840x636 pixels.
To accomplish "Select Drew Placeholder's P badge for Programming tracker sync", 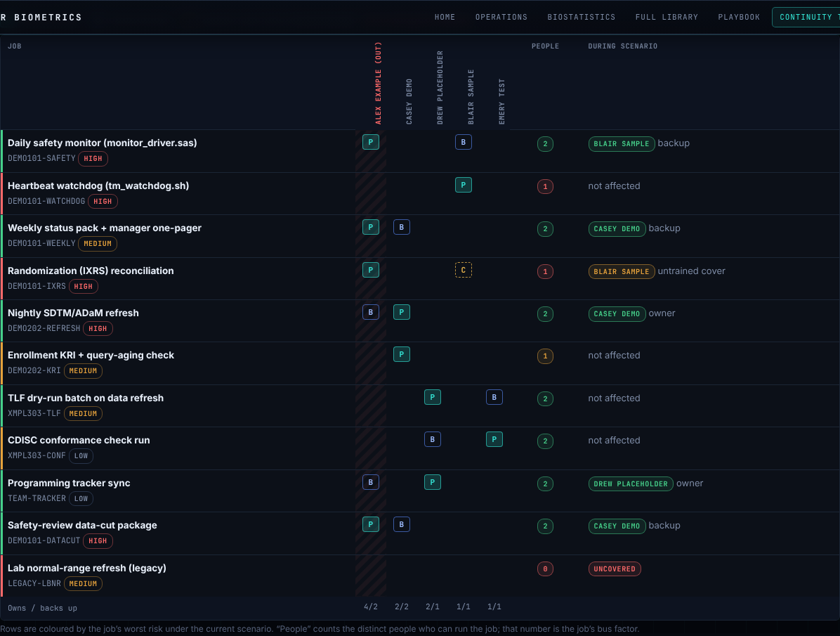I will [x=433, y=482].
